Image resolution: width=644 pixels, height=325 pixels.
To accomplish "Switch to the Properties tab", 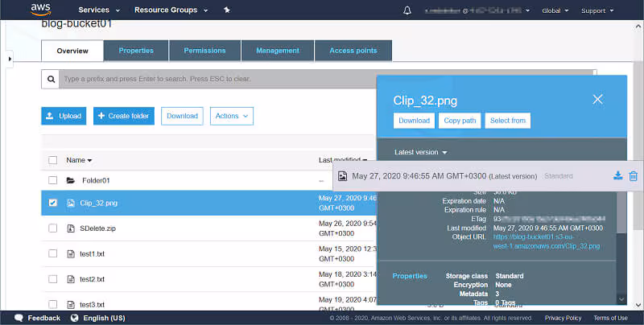I will point(136,51).
